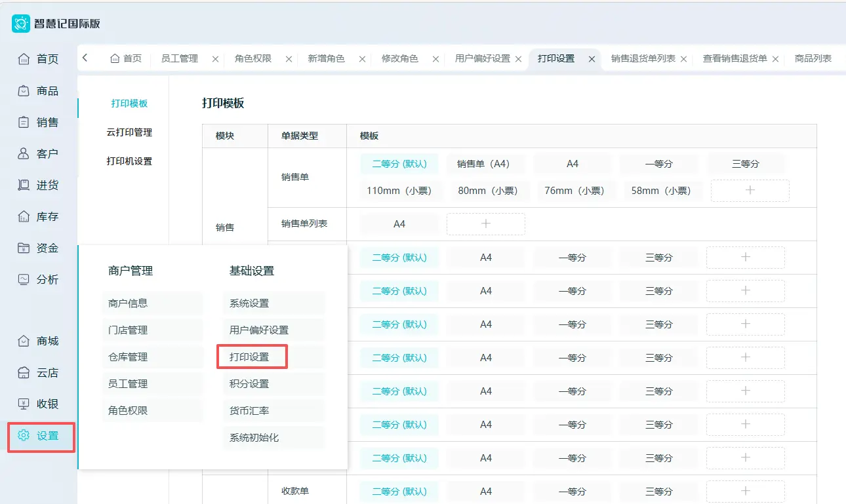Open 首页 in the left sidebar
Image resolution: width=846 pixels, height=504 pixels.
[x=39, y=59]
